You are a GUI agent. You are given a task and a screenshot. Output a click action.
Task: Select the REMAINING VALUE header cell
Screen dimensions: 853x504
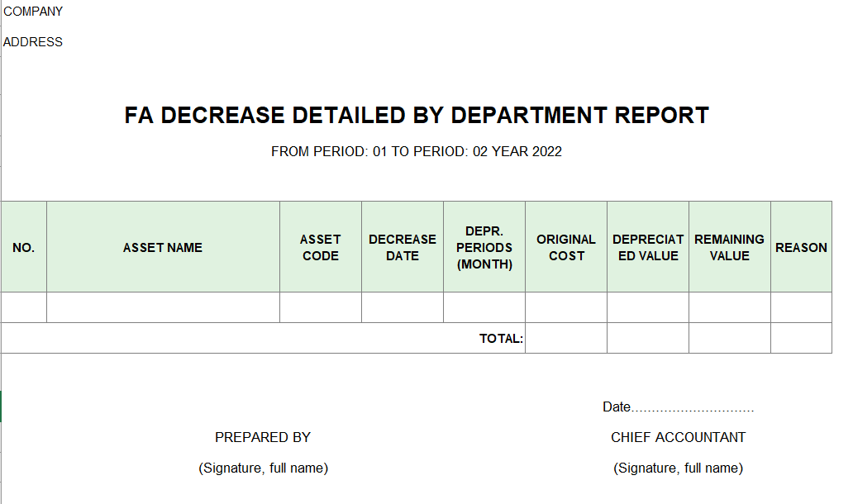click(x=729, y=247)
